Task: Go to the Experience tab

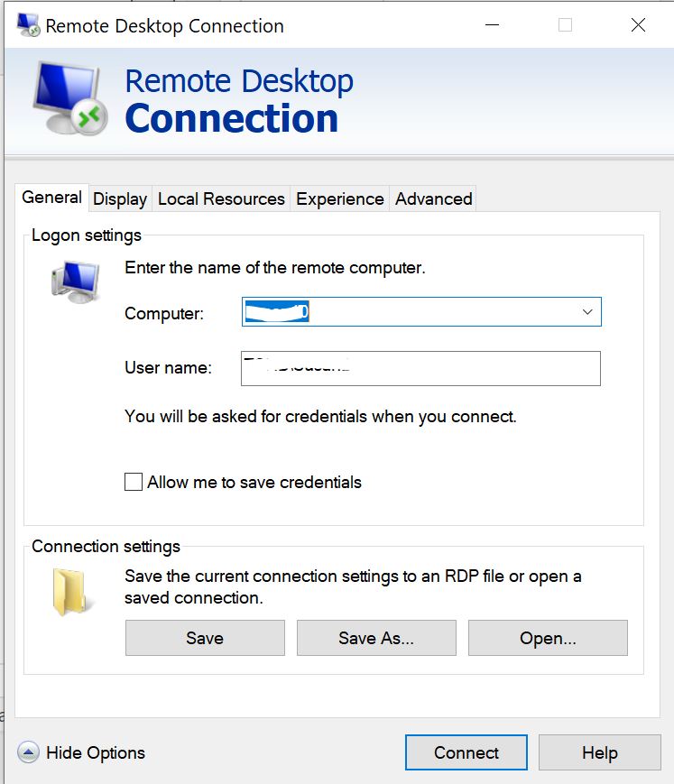Action: click(340, 199)
